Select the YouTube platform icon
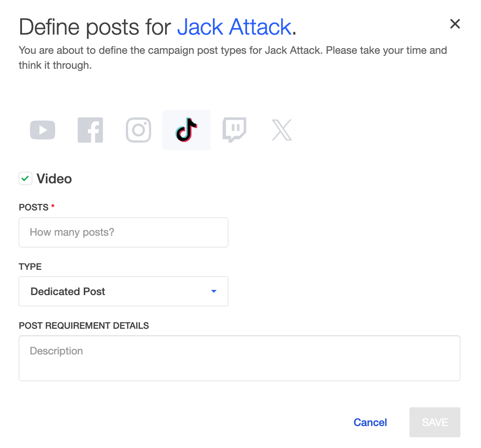This screenshot has height=448, width=481. pos(42,130)
